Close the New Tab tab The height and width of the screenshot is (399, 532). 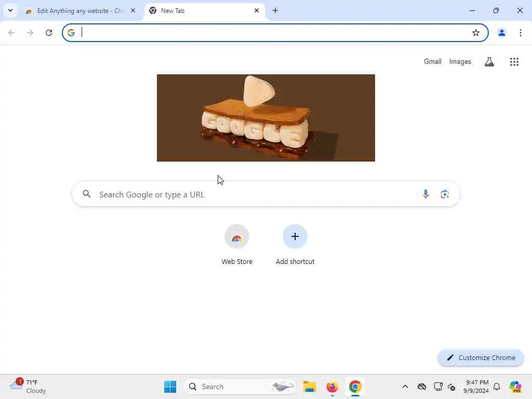pyautogui.click(x=257, y=10)
